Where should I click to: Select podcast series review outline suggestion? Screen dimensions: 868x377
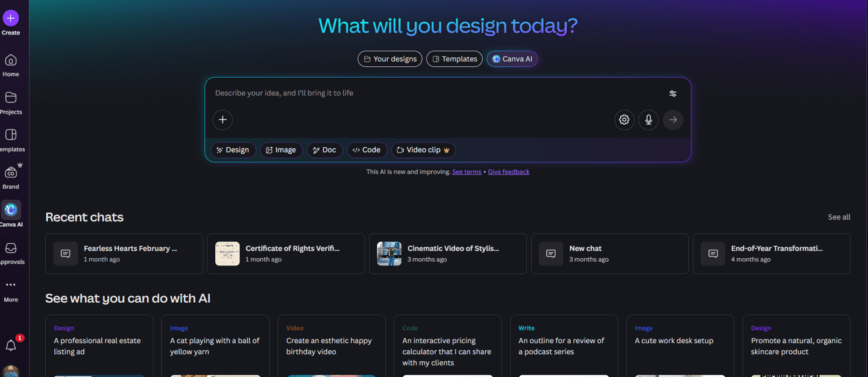(x=564, y=346)
